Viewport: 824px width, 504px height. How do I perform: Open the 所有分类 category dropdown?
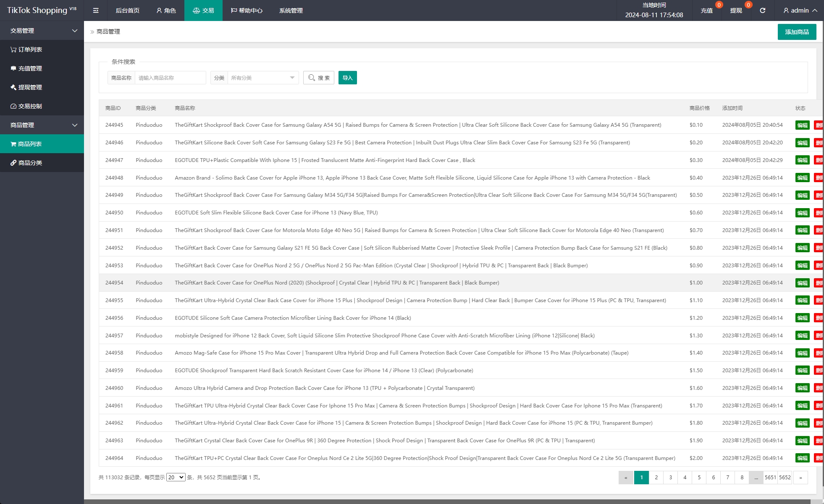coord(262,78)
